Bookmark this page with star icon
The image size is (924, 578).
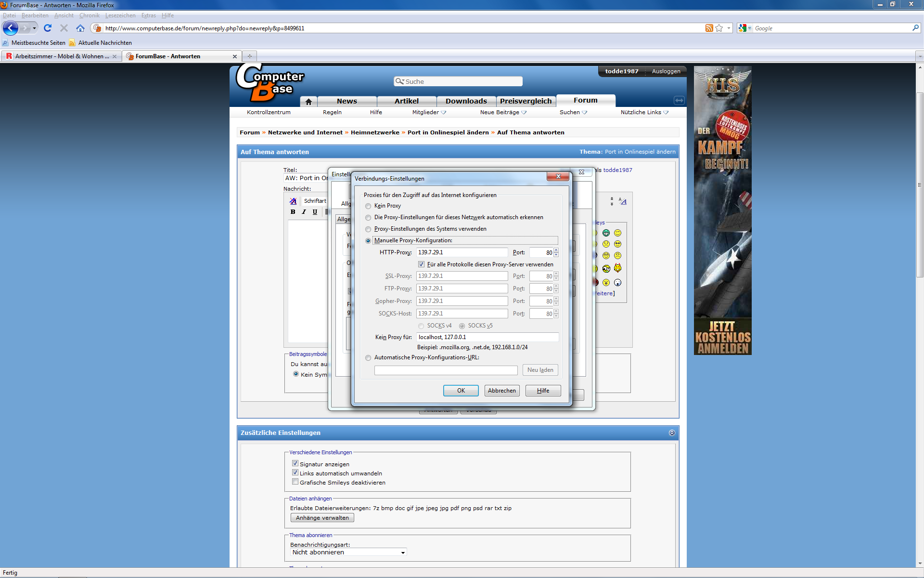(x=719, y=28)
